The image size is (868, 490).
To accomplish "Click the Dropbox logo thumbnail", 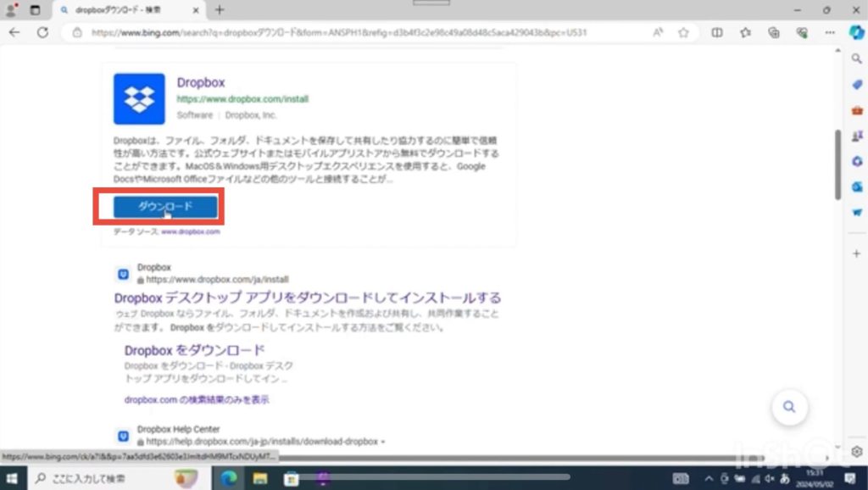I will (139, 98).
